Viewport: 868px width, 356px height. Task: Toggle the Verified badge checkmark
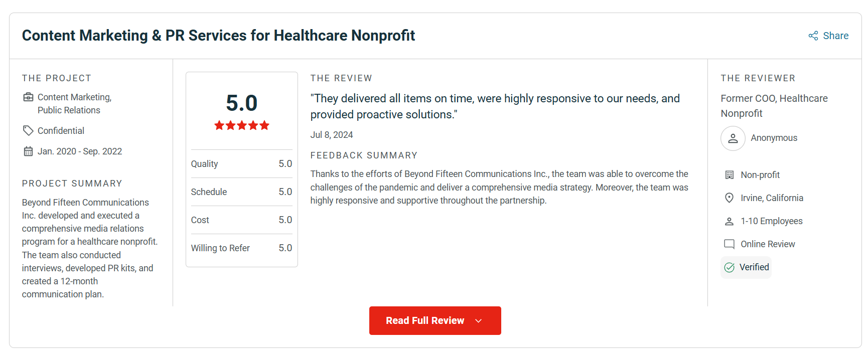pyautogui.click(x=746, y=267)
